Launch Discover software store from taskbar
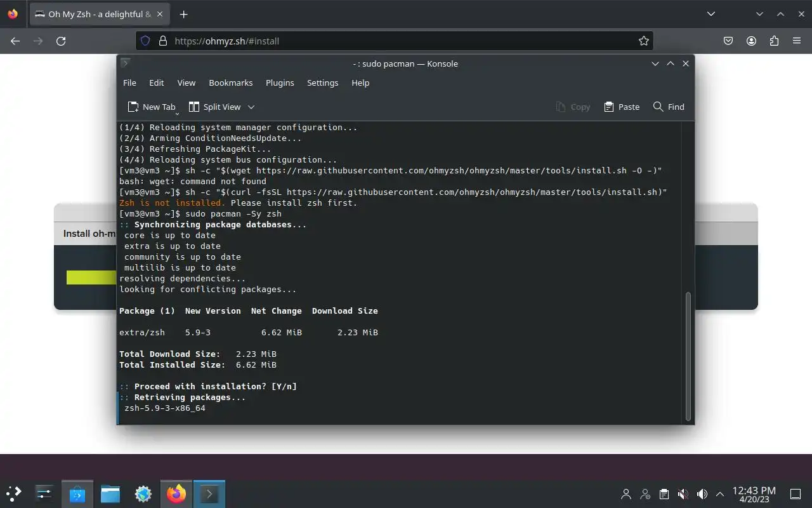812x508 pixels. click(77, 493)
